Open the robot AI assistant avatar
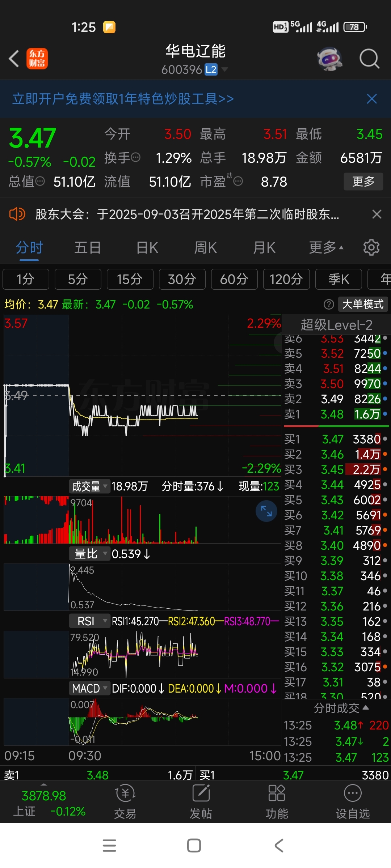391x868 pixels. coord(329,59)
